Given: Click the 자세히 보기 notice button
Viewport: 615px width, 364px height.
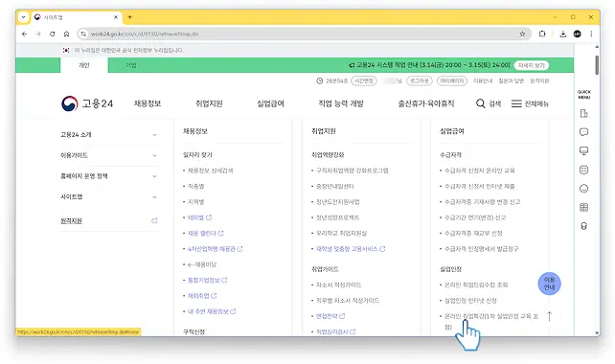Looking at the screenshot, I should click(x=531, y=65).
